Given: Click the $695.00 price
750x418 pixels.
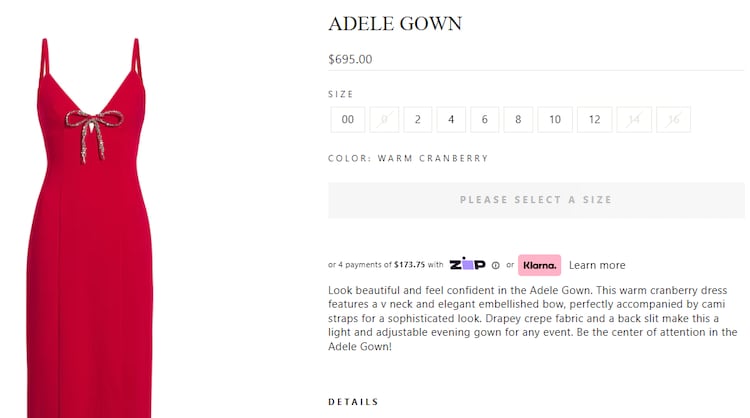Looking at the screenshot, I should [x=350, y=59].
